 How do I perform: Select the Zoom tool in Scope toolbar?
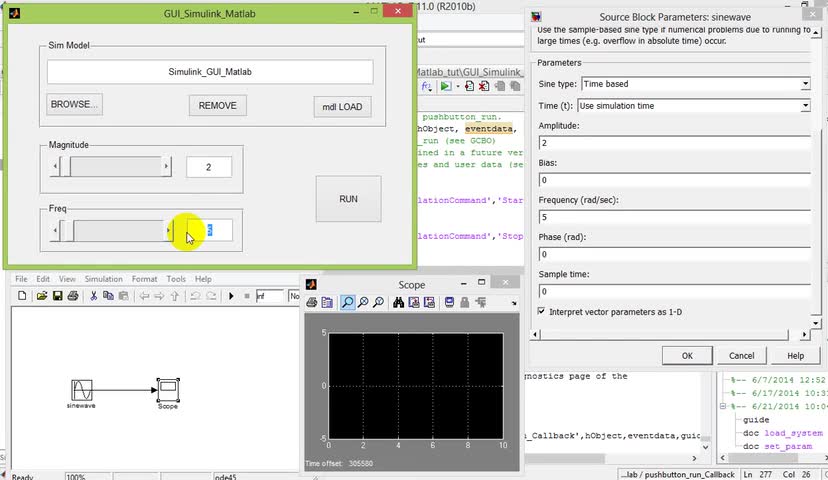(347, 302)
